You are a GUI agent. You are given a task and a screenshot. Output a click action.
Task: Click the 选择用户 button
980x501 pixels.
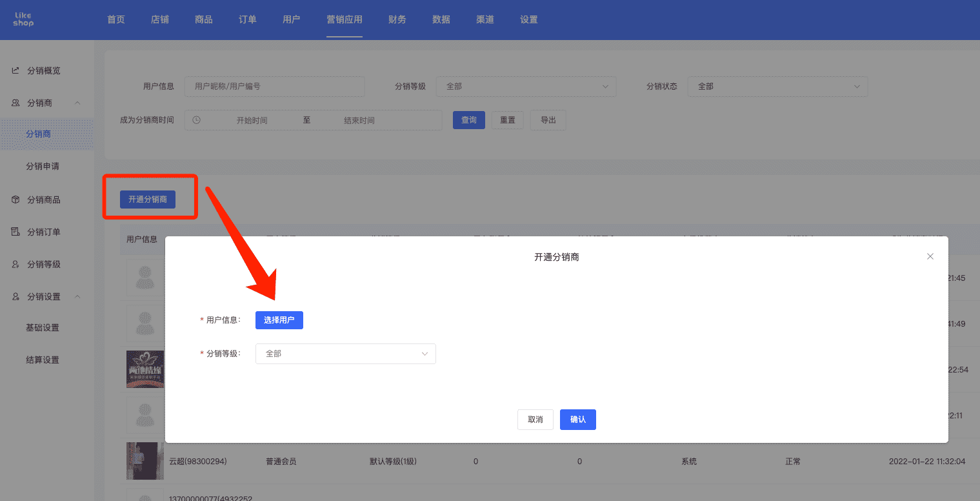click(279, 320)
